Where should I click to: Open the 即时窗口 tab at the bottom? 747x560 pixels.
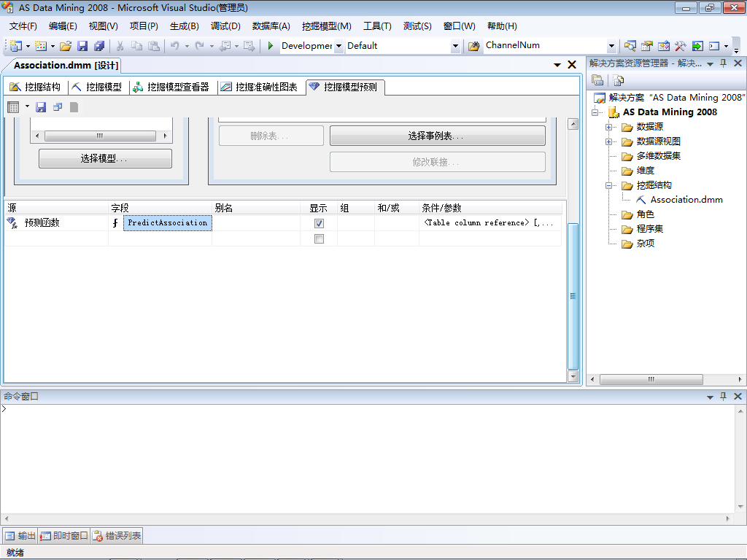[x=64, y=536]
